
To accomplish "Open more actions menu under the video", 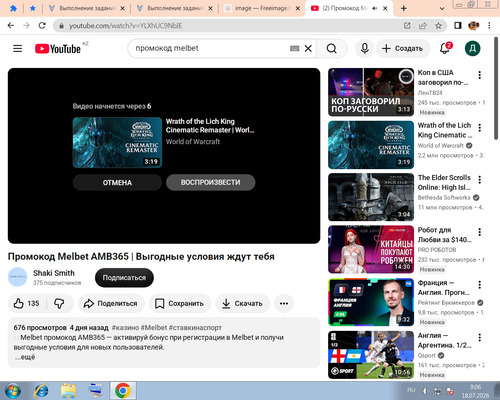I will [x=284, y=303].
